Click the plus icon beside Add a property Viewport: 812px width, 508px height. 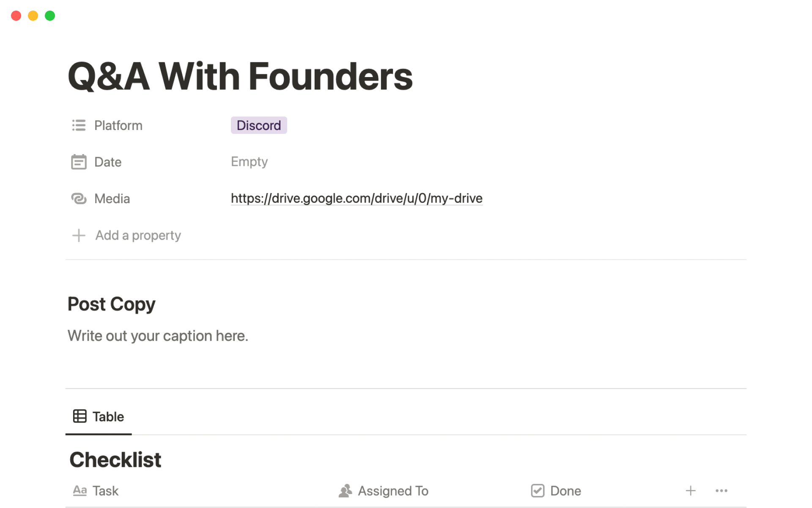79,235
